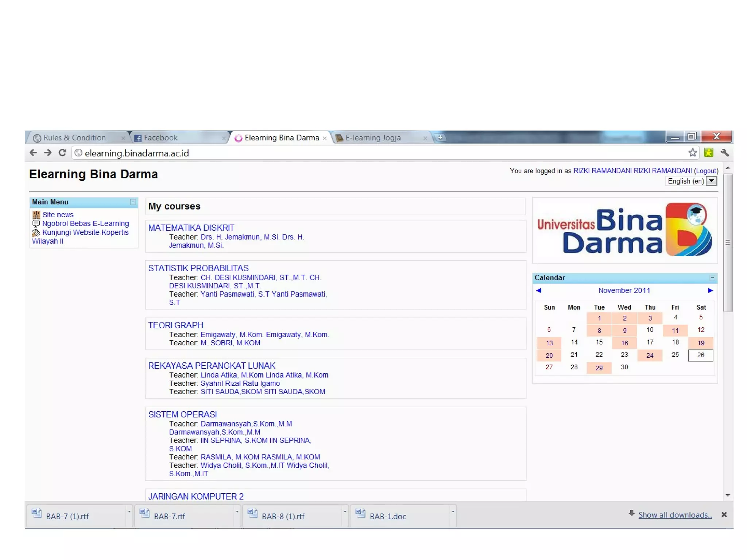Click the browser back arrow
This screenshot has height=560, width=747.
click(x=33, y=153)
